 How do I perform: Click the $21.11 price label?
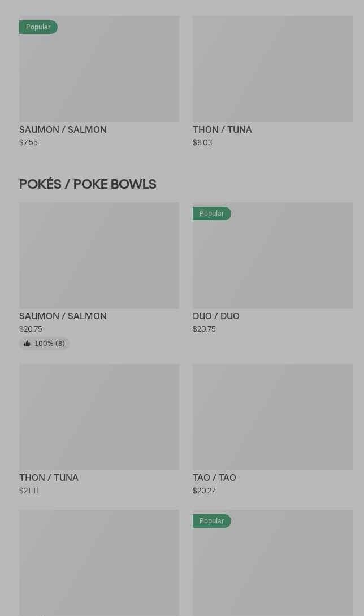29,491
